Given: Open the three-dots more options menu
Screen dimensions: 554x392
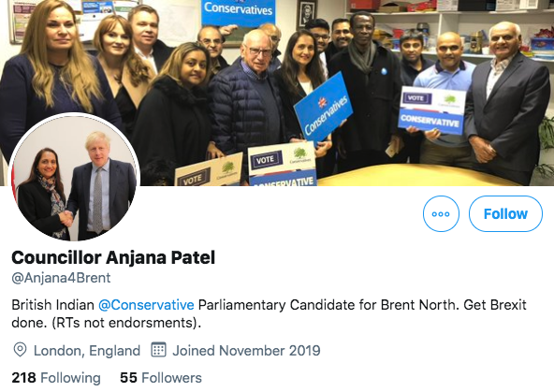Looking at the screenshot, I should (x=441, y=213).
